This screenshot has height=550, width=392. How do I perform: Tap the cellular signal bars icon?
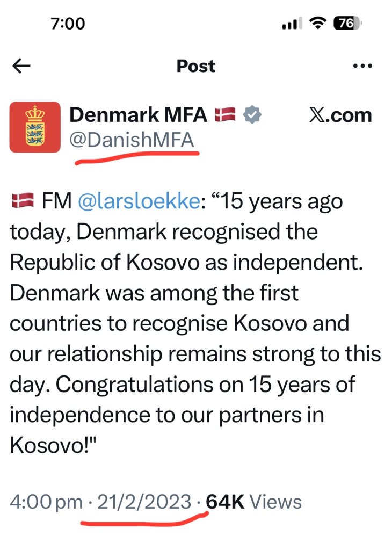click(x=292, y=24)
